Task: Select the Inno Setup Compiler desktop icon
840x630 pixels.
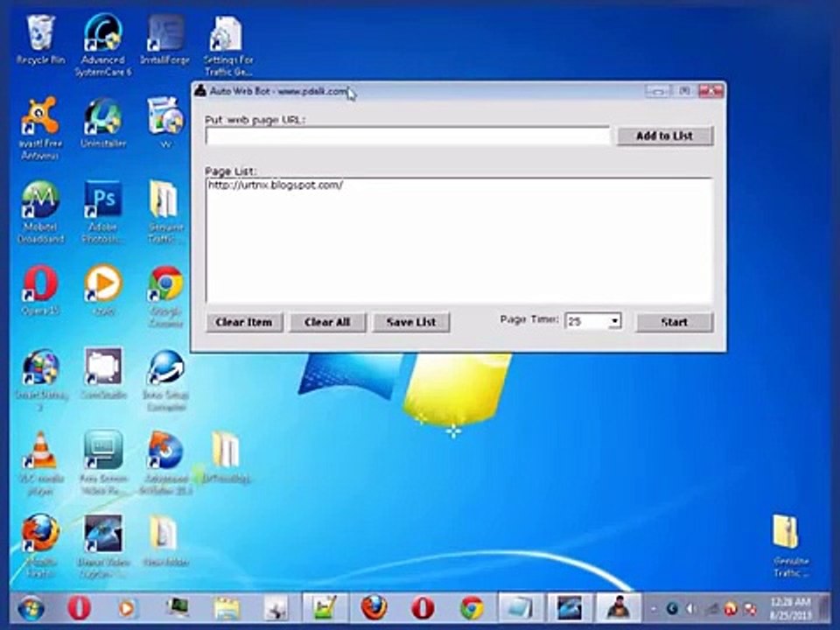Action: [x=165, y=381]
